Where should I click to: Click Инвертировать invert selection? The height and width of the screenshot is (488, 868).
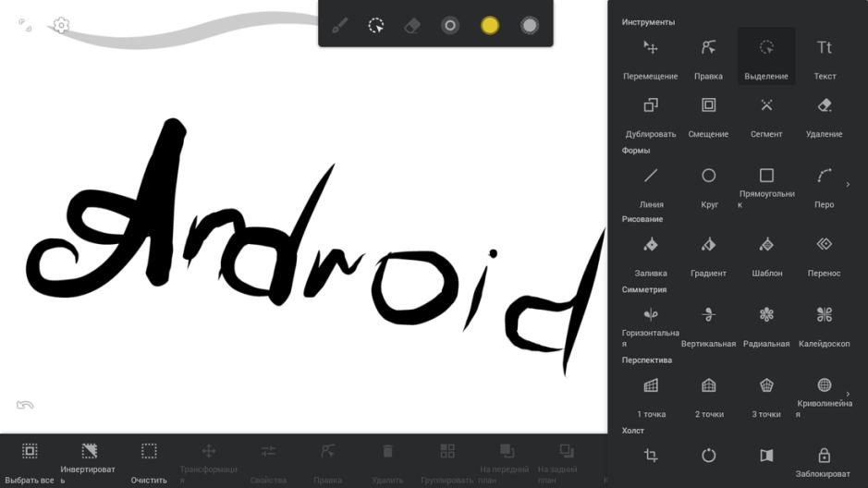pyautogui.click(x=88, y=462)
